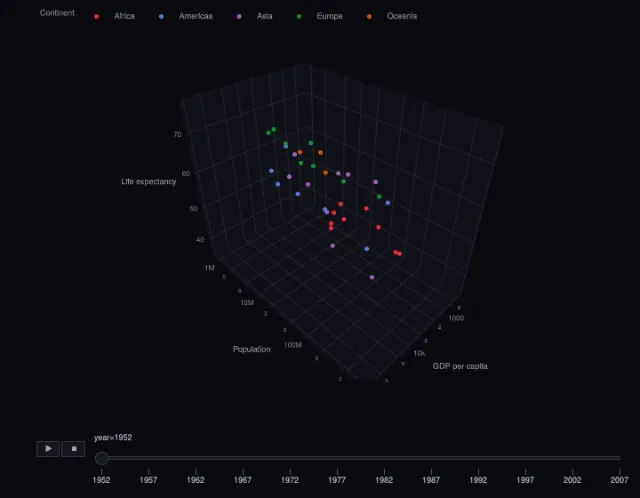Click the 100M tick on population axis
The width and height of the screenshot is (640, 498).
point(293,345)
